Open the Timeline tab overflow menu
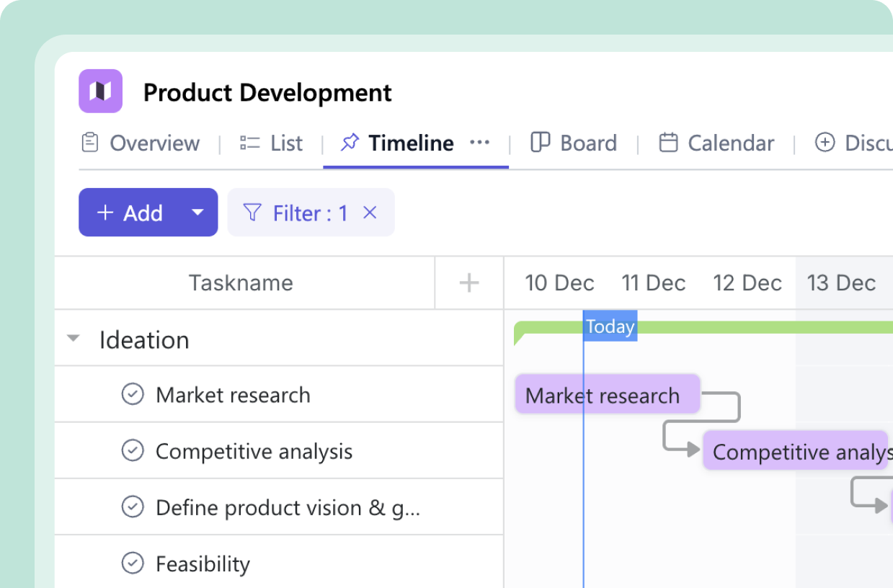This screenshot has height=588, width=893. 480,143
